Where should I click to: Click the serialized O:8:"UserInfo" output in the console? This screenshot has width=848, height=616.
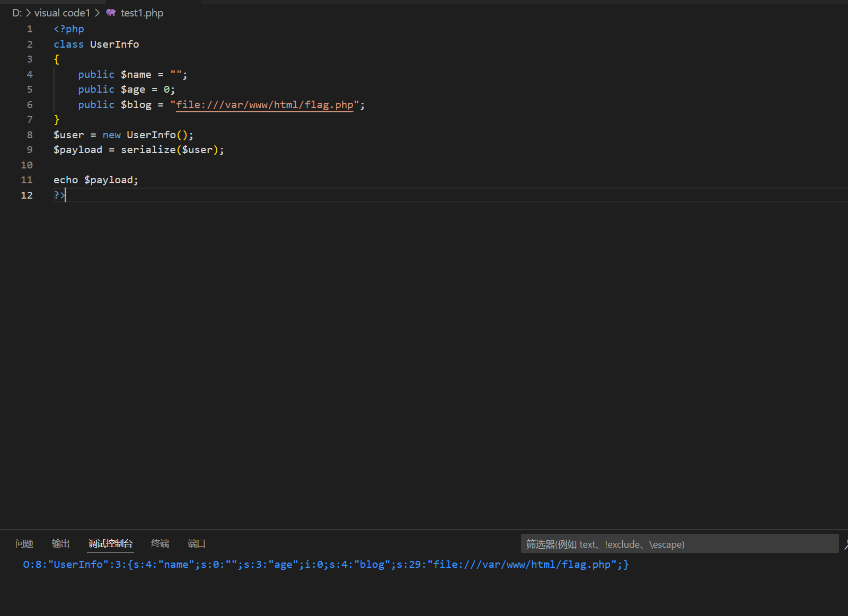tap(325, 565)
